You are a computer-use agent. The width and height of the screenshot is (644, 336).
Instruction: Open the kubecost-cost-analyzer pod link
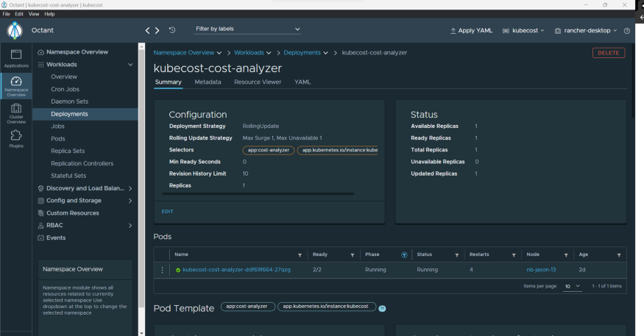pyautogui.click(x=236, y=270)
